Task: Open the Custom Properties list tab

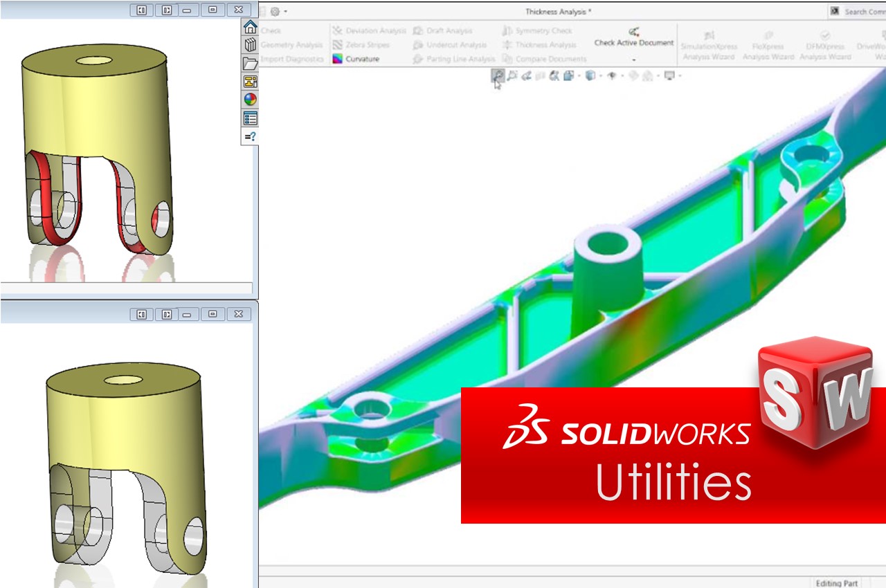Action: click(x=251, y=118)
